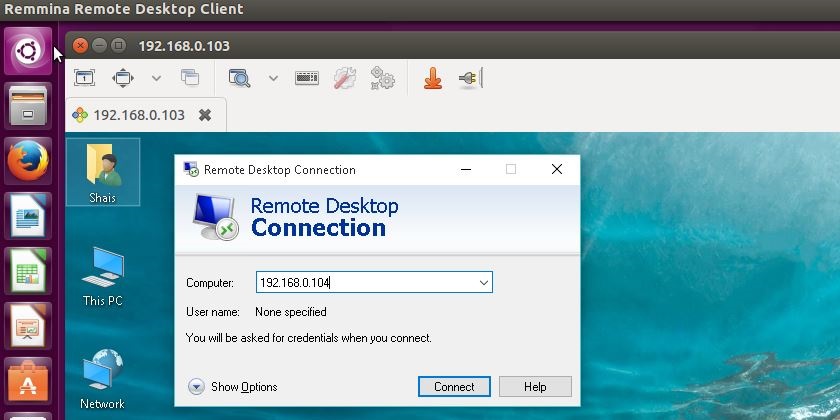The width and height of the screenshot is (840, 420).
Task: Expand Show Options in Remote Desktop dialog
Action: [232, 387]
